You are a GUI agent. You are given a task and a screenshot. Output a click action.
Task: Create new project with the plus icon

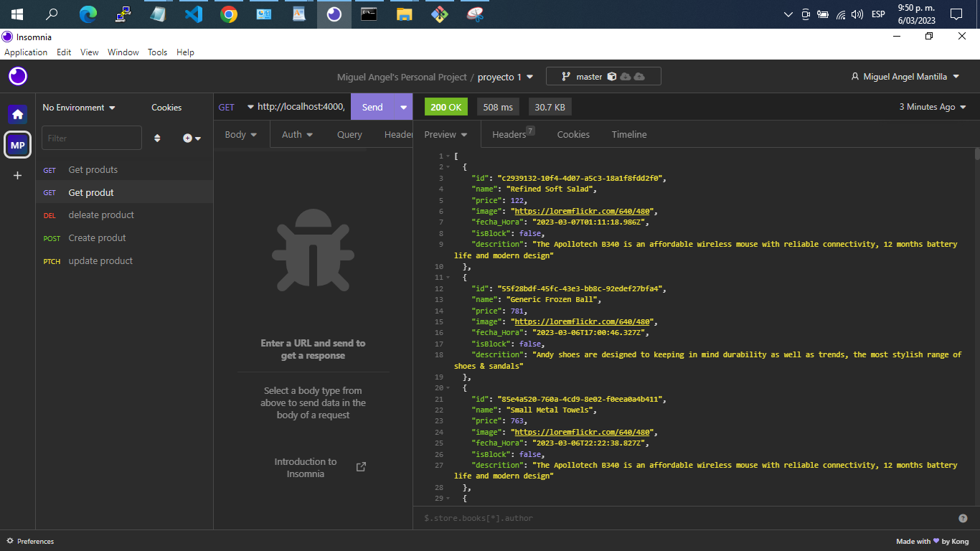(x=17, y=175)
